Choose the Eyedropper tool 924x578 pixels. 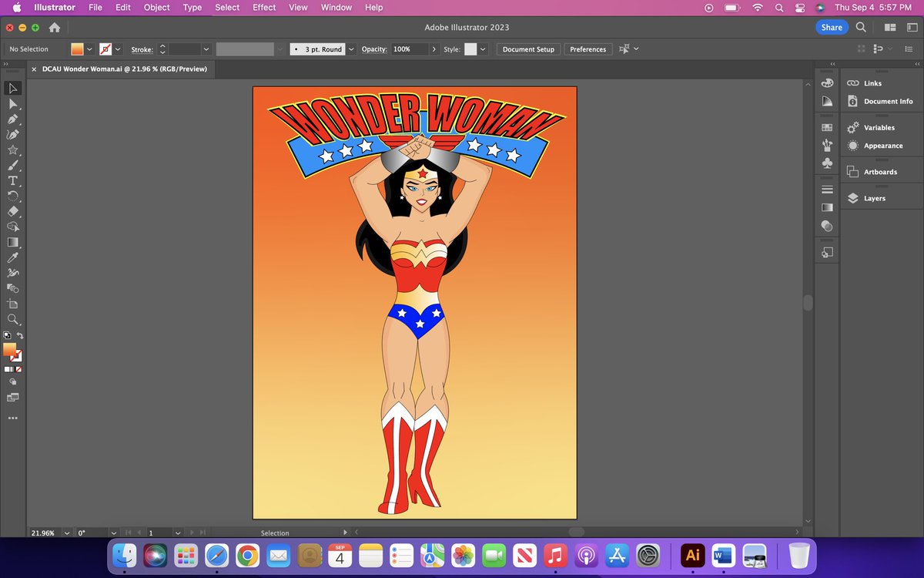click(x=13, y=257)
